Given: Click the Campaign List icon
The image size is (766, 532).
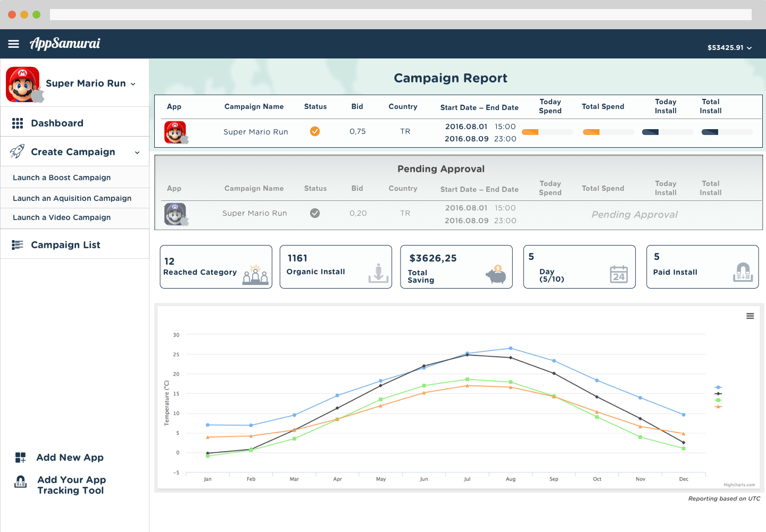Looking at the screenshot, I should coord(18,244).
